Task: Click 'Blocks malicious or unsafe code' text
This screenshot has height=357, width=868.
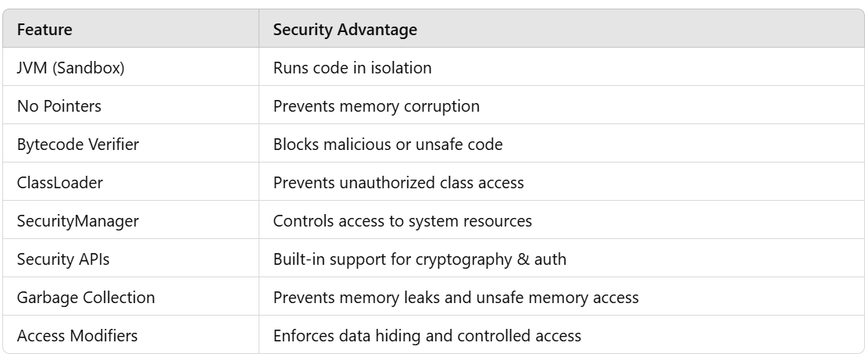Action: [x=388, y=144]
